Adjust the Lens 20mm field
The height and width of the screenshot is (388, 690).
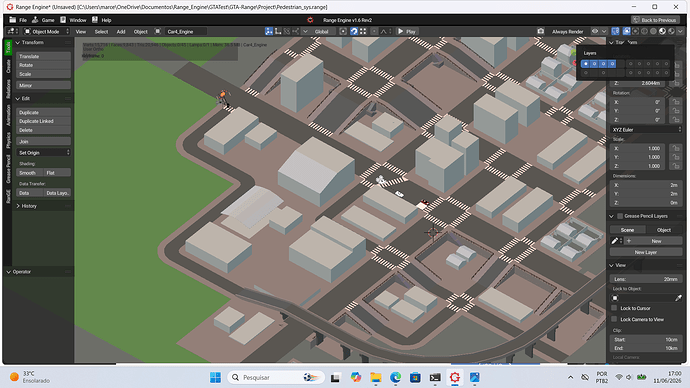coord(646,279)
